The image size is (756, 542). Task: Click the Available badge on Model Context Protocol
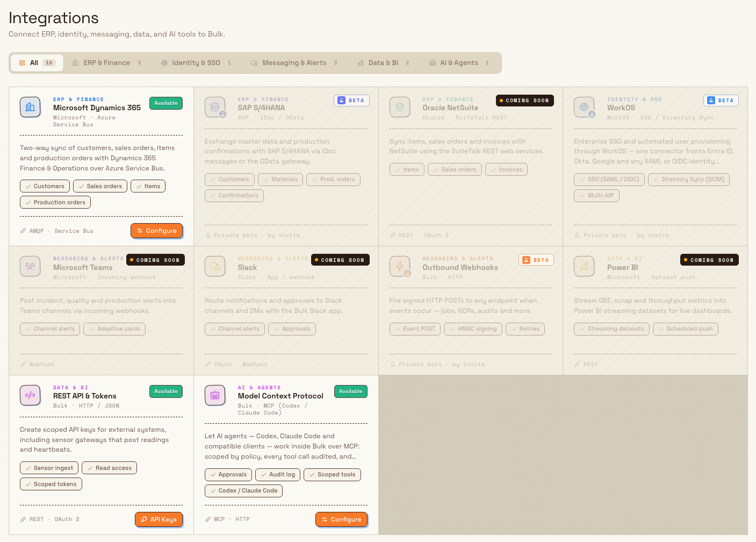[351, 391]
